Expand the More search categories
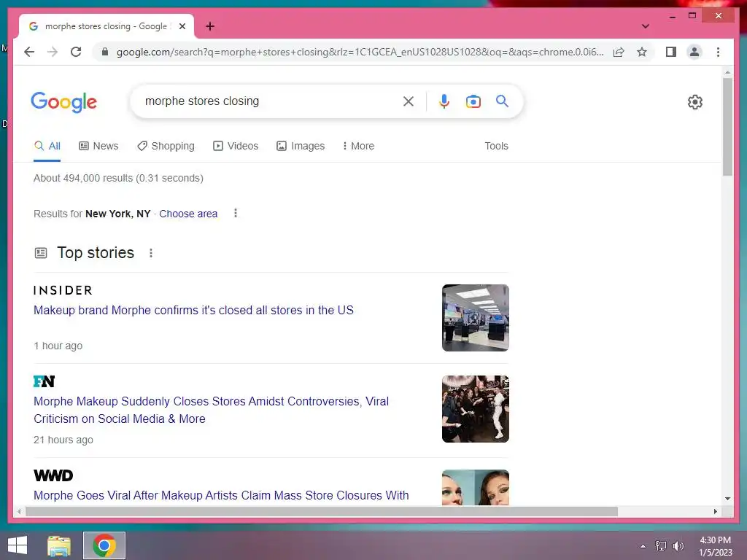The width and height of the screenshot is (747, 560). click(358, 146)
